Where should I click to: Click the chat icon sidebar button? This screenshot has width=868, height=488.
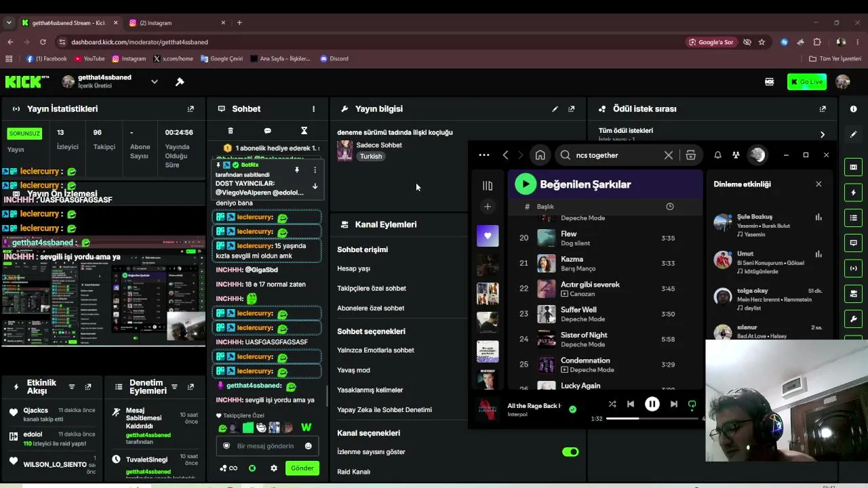(x=853, y=243)
